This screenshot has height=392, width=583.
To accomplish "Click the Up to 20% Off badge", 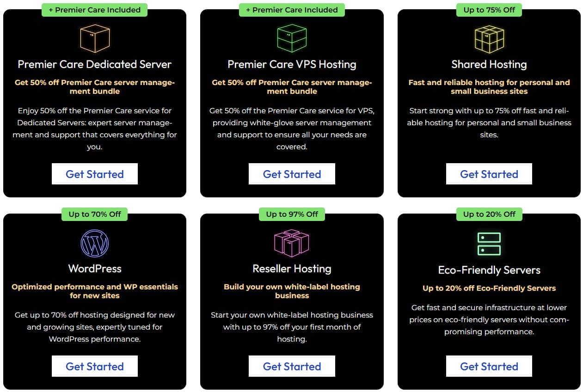I will coord(489,214).
